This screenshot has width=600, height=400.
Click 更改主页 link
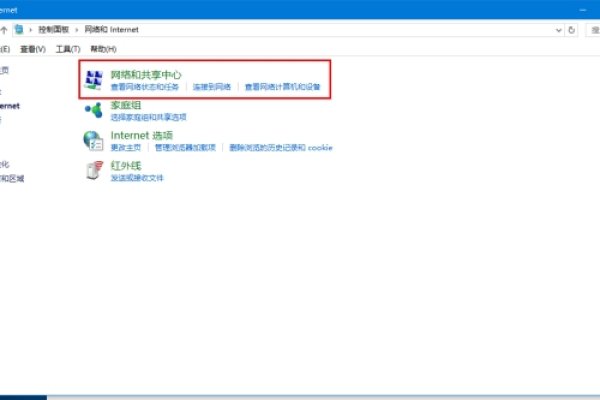(x=126, y=147)
